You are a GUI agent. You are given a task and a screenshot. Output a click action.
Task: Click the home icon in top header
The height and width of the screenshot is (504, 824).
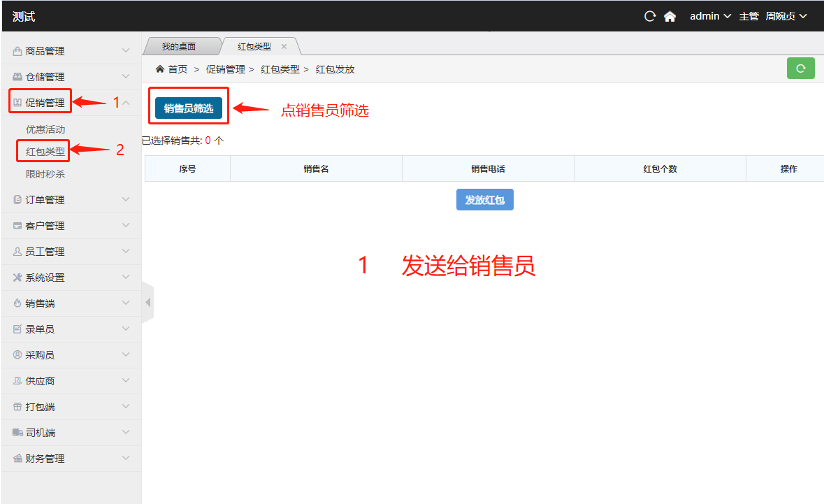pyautogui.click(x=670, y=16)
